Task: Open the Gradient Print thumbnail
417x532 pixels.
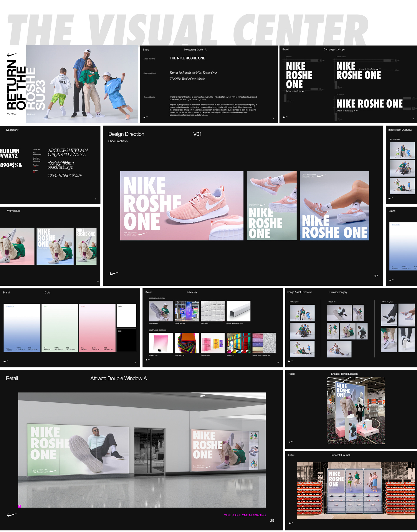Action: click(x=161, y=343)
